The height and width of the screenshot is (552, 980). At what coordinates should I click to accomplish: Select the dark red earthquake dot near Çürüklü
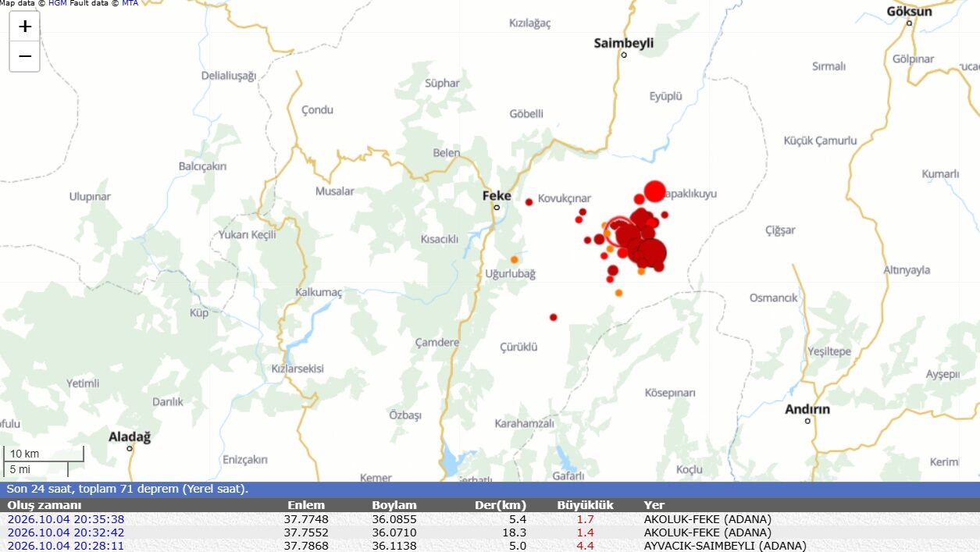point(553,317)
